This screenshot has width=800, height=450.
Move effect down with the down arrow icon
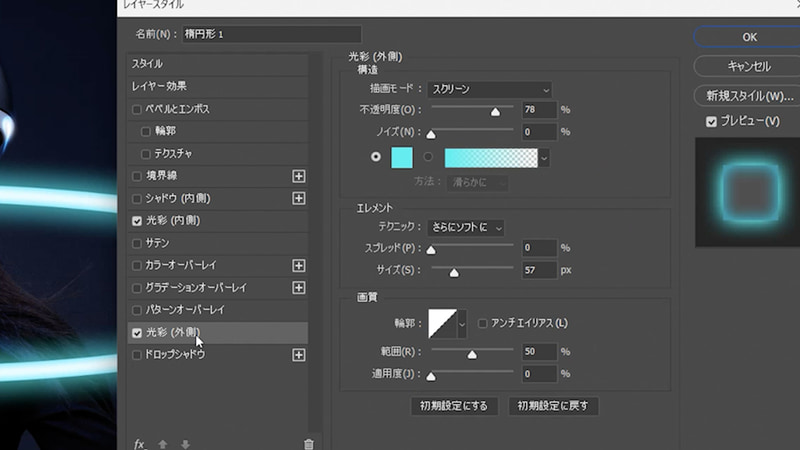click(x=185, y=444)
